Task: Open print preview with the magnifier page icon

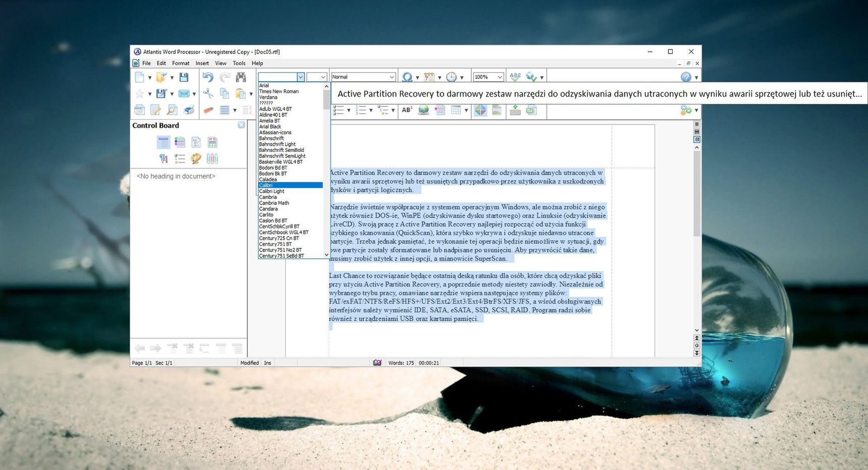Action: tap(172, 110)
